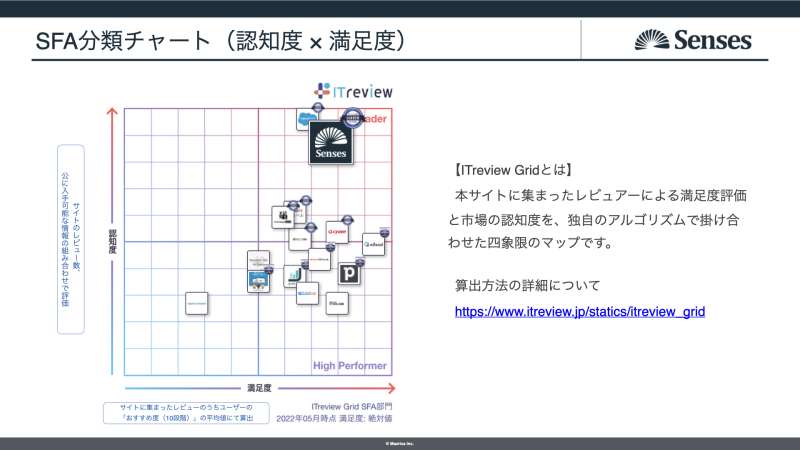This screenshot has height=450, width=800.
Task: Click the 【ITreview Gridとは】 heading
Action: click(x=512, y=170)
